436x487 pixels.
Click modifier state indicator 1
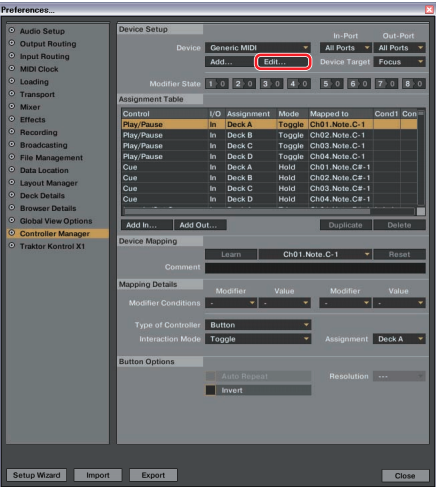217,84
